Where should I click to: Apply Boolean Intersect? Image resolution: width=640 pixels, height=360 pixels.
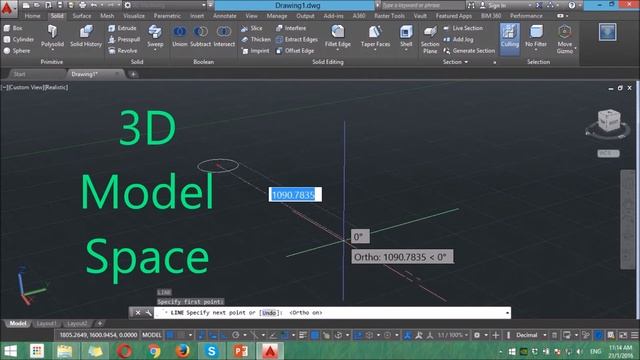[x=224, y=37]
